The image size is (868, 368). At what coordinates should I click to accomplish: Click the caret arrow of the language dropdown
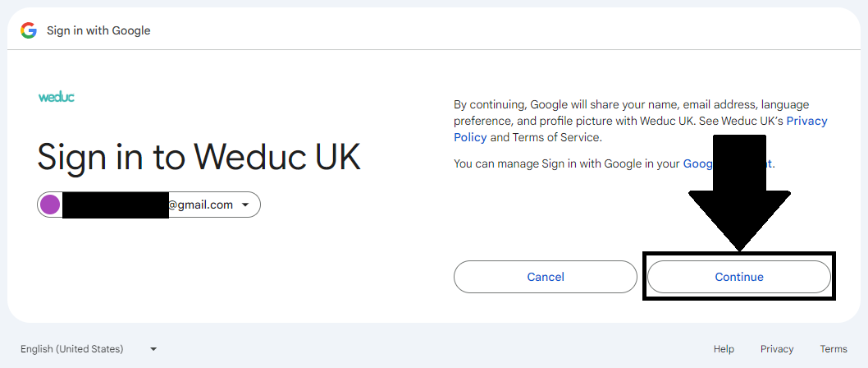coord(153,349)
